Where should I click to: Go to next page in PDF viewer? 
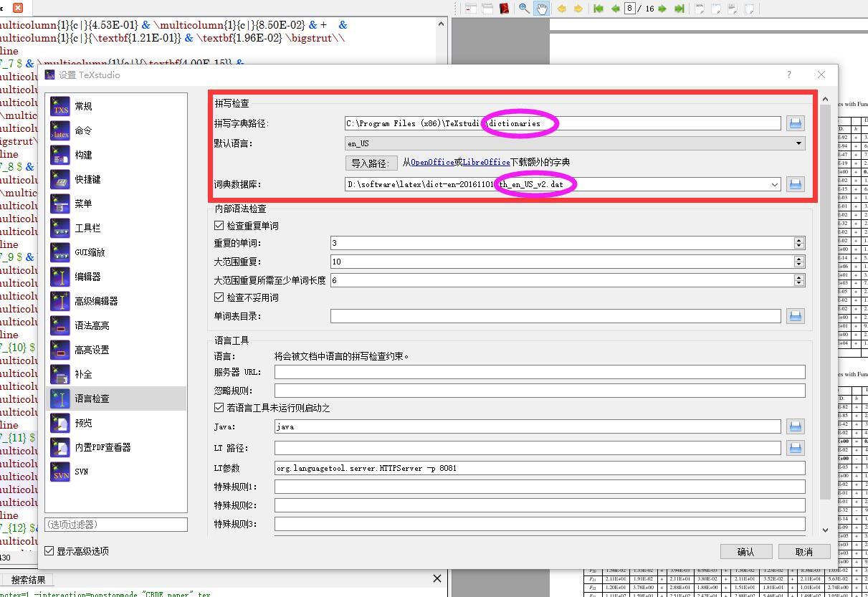coord(662,9)
